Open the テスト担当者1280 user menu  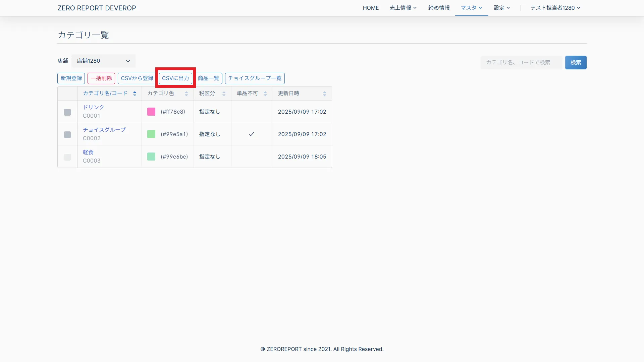[x=555, y=8]
